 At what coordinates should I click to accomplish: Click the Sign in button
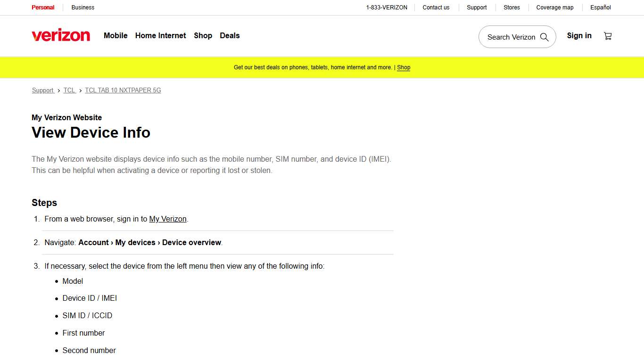pos(579,35)
